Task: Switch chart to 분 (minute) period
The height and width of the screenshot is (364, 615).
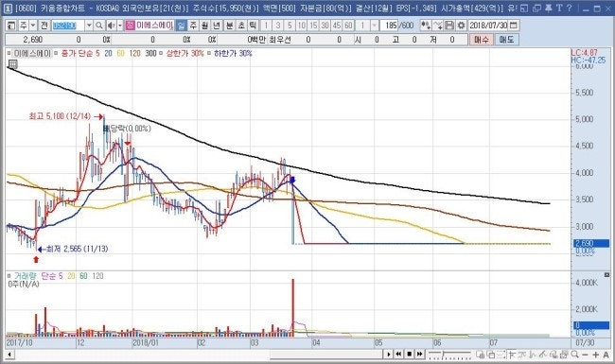Action: pyautogui.click(x=229, y=26)
